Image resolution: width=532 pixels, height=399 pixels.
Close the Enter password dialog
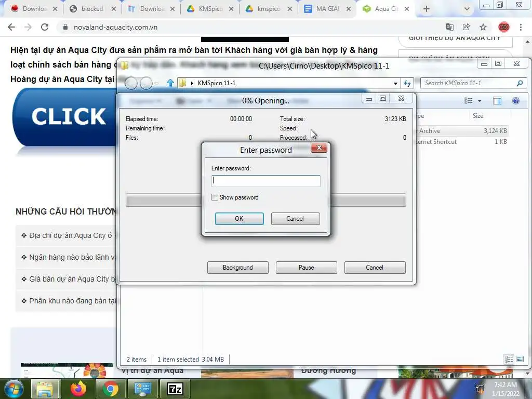click(x=319, y=148)
